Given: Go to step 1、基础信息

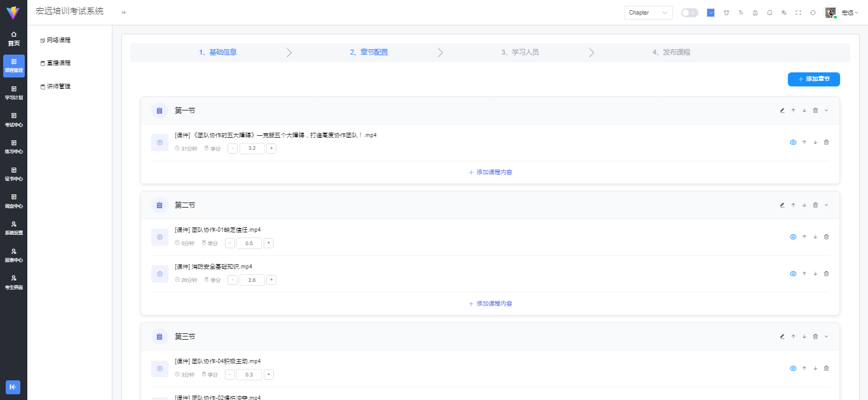Looking at the screenshot, I should click(219, 52).
